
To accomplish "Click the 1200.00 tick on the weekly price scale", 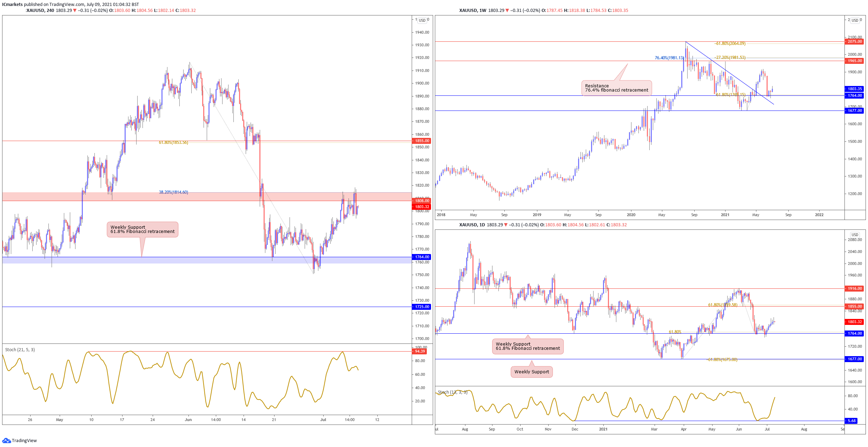I will coord(855,194).
